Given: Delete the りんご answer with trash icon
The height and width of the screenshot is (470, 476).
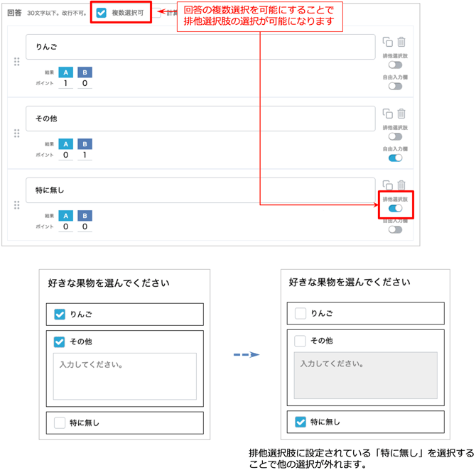Looking at the screenshot, I should click(x=401, y=42).
